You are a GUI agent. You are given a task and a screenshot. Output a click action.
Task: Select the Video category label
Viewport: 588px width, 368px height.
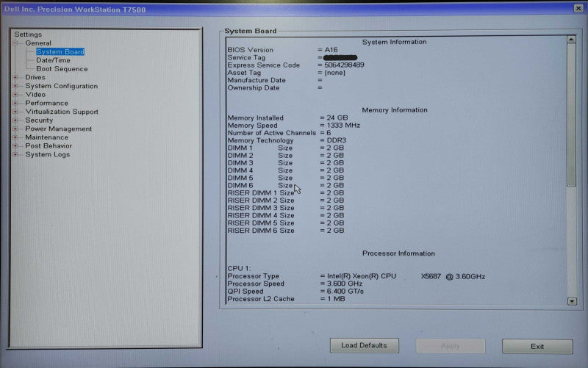35,95
